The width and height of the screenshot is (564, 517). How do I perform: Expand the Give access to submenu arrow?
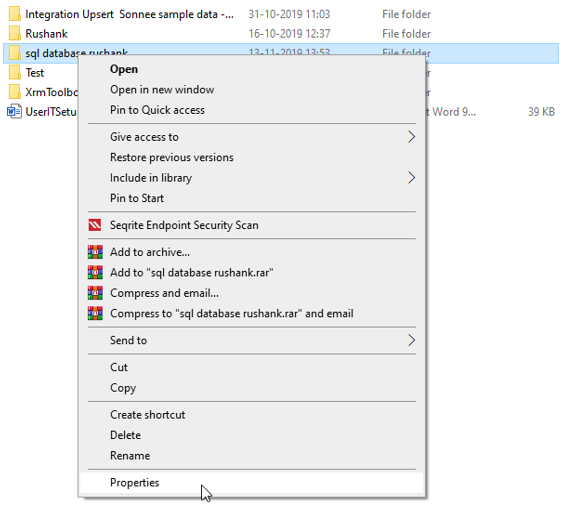click(x=411, y=137)
